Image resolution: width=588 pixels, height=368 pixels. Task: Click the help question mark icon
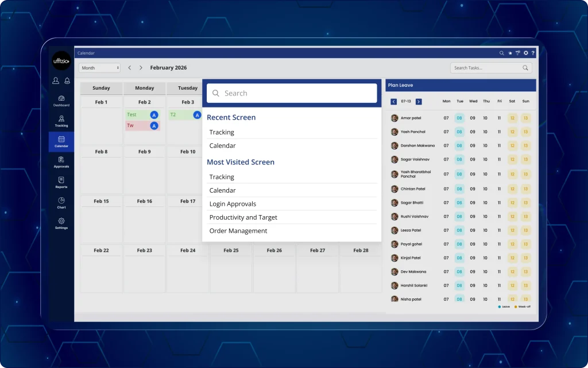pos(533,53)
